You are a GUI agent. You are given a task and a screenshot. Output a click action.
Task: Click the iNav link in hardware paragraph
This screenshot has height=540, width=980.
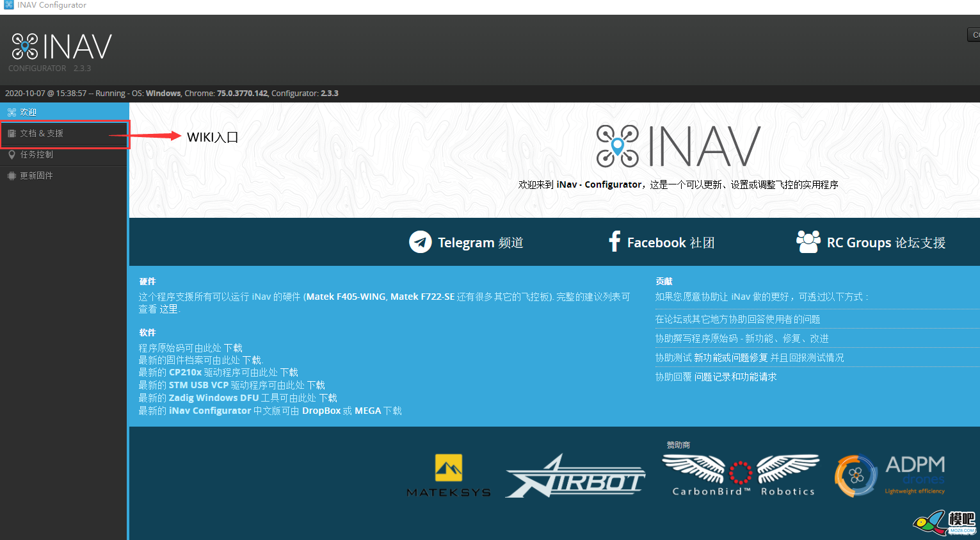point(261,297)
